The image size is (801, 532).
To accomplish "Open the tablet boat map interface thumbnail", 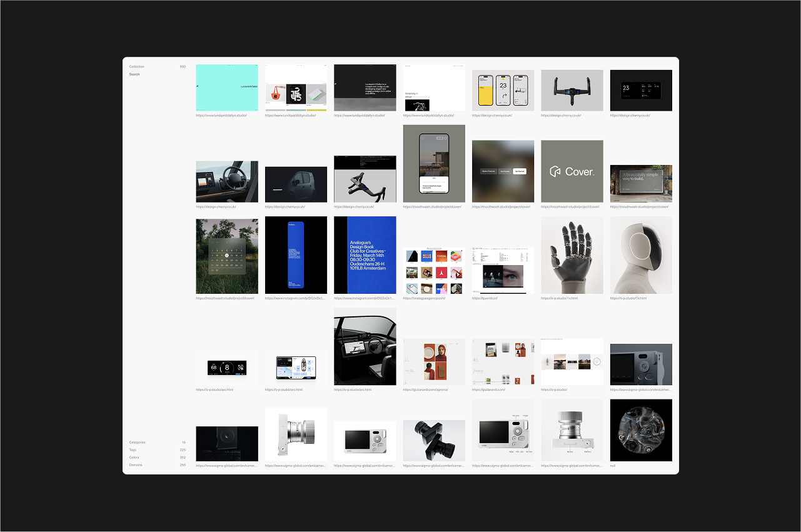I will (x=296, y=368).
